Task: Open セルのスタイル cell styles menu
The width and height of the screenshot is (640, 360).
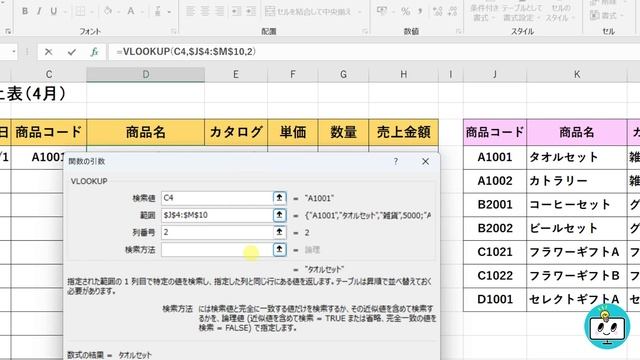Action: tap(561, 12)
